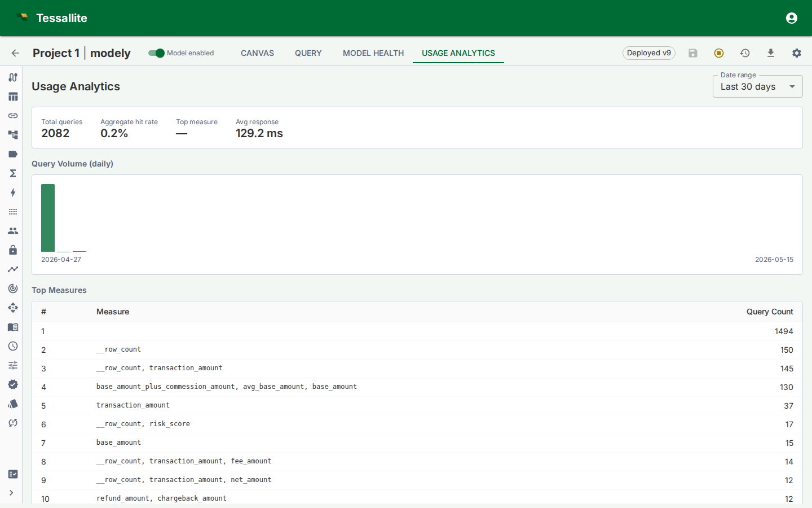Click the download icon in toolbar

pyautogui.click(x=771, y=53)
